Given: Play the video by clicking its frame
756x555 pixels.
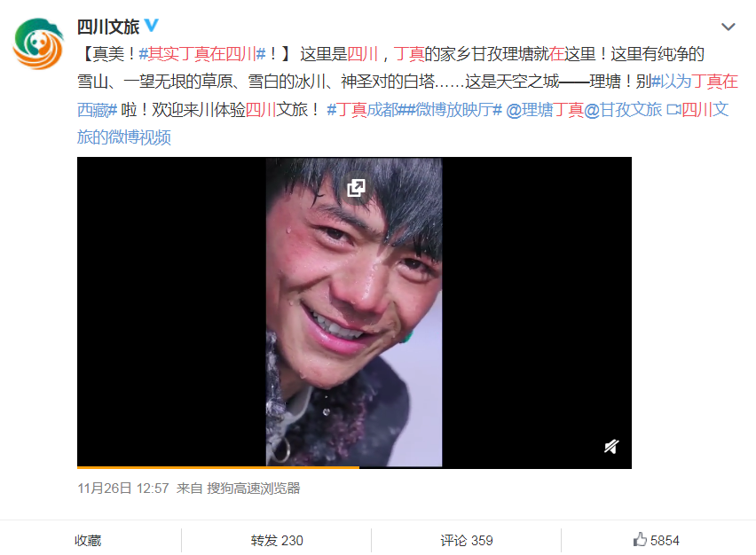Looking at the screenshot, I should pyautogui.click(x=354, y=312).
